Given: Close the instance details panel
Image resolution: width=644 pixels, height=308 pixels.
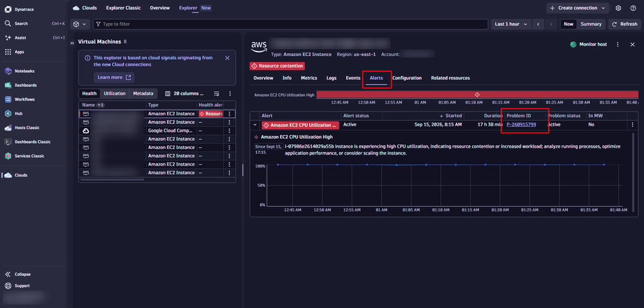Looking at the screenshot, I should click(632, 44).
